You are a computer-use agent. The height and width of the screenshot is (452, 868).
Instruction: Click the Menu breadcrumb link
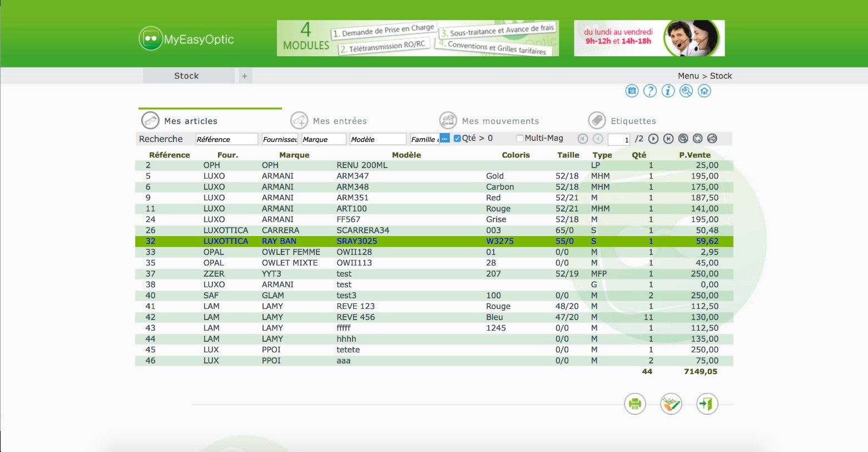click(688, 76)
